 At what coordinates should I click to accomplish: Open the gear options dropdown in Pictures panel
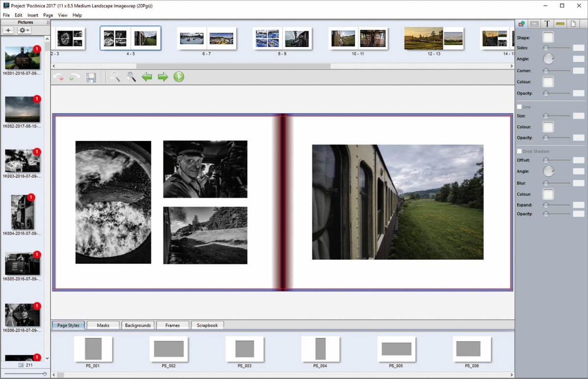(x=24, y=30)
